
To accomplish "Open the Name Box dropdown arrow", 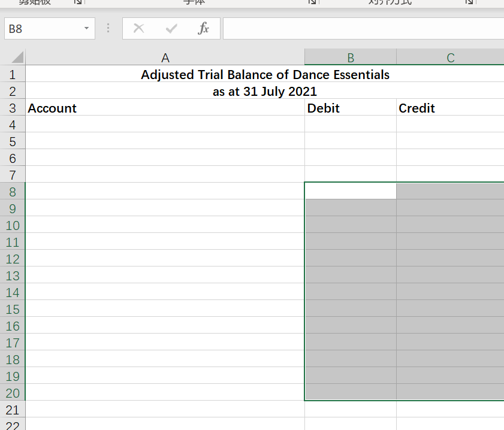I will pos(86,28).
